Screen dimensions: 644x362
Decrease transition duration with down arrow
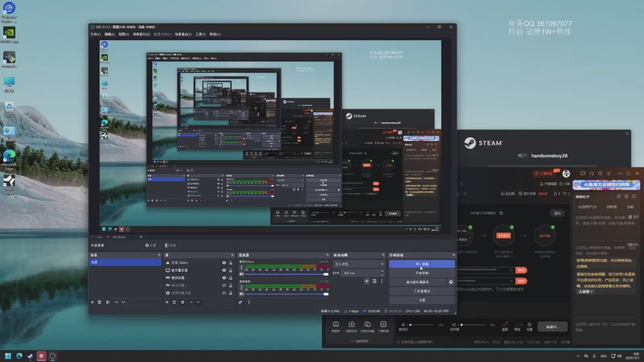382,274
